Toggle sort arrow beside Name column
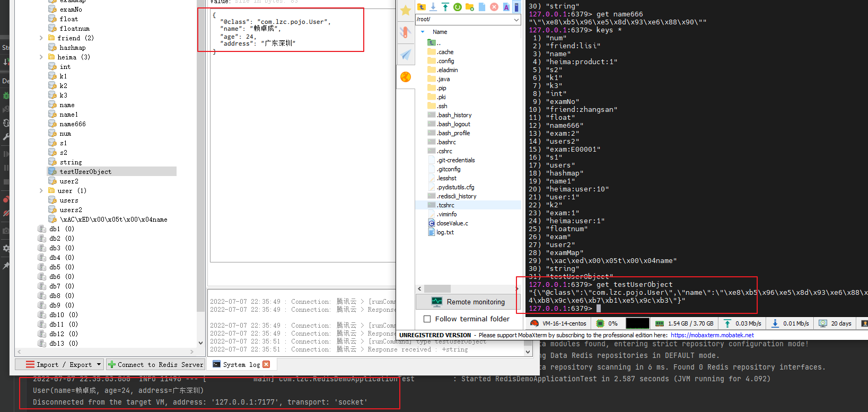Image resolution: width=868 pixels, height=412 pixels. pos(423,32)
